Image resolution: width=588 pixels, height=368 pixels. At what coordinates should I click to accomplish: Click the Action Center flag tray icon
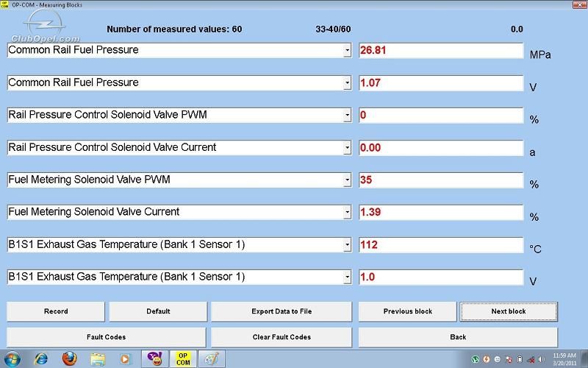(509, 360)
